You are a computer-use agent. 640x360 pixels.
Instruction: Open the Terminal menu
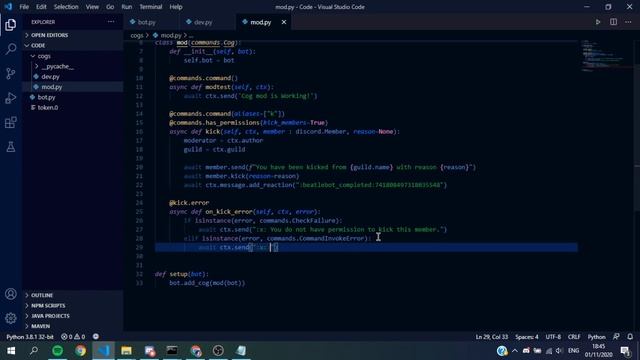(151, 7)
